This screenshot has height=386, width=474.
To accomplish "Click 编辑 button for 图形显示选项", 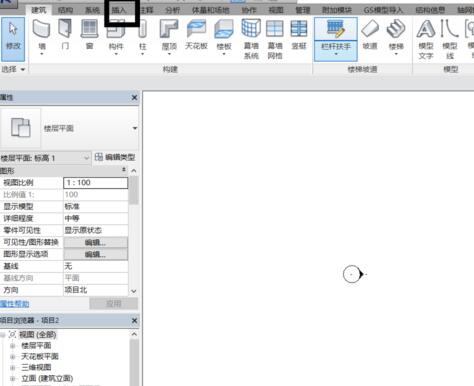I will click(96, 254).
